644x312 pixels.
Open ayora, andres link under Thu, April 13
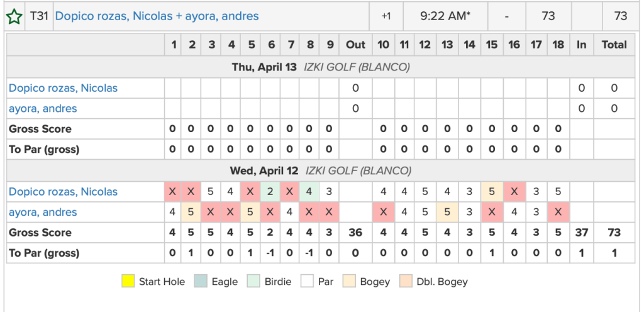click(x=43, y=109)
